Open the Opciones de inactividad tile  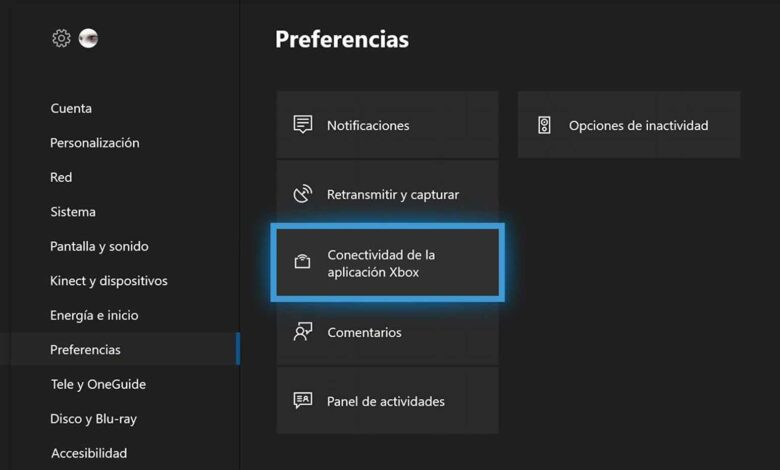coord(629,125)
